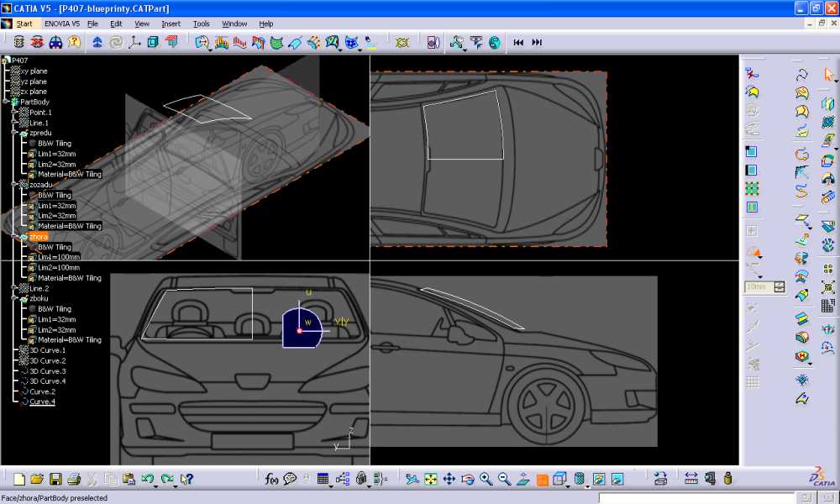Toggle the orange multi-view icon
This screenshot has height=504, width=840.
[x=542, y=480]
